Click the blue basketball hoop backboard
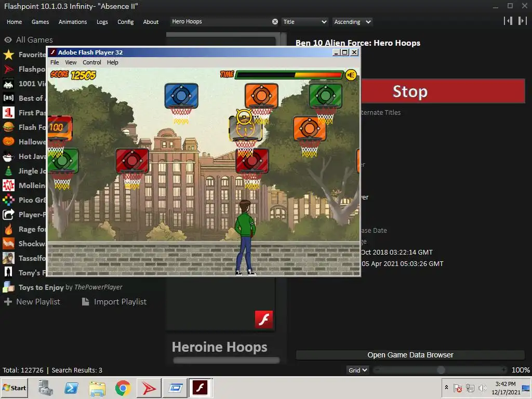This screenshot has height=399, width=532. (181, 96)
